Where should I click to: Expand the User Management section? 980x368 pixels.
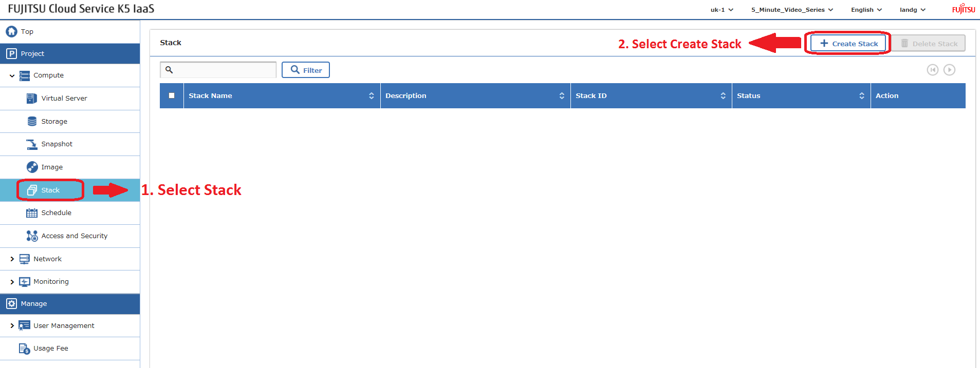pyautogui.click(x=12, y=326)
